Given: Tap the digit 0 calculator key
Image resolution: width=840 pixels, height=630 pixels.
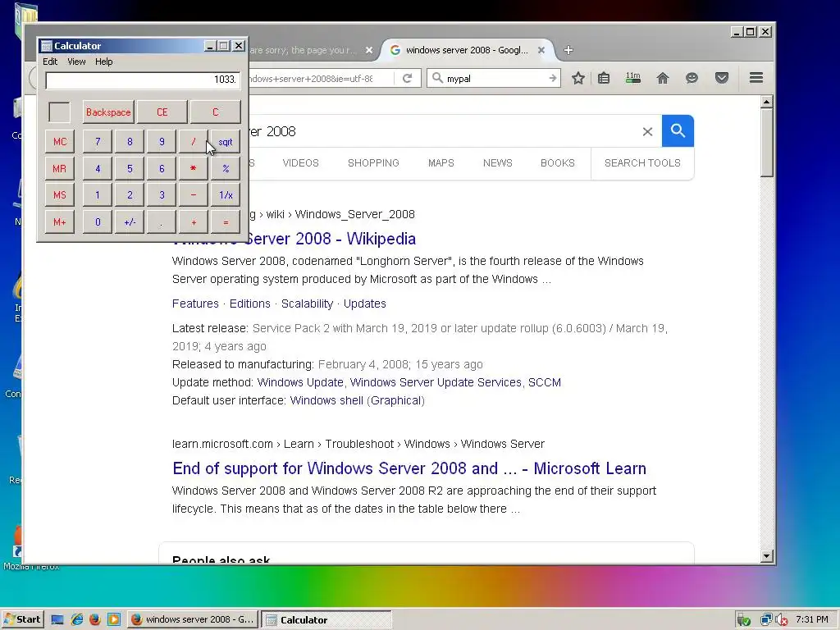Looking at the screenshot, I should coord(98,221).
